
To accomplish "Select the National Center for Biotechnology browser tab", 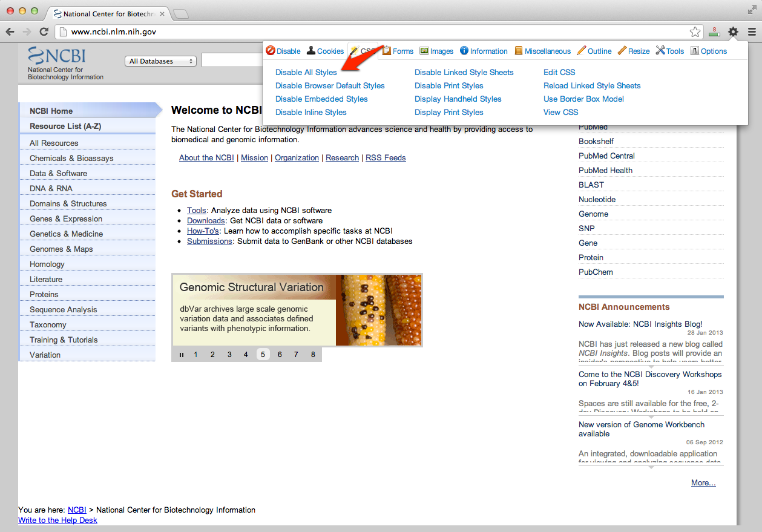I will click(x=108, y=13).
